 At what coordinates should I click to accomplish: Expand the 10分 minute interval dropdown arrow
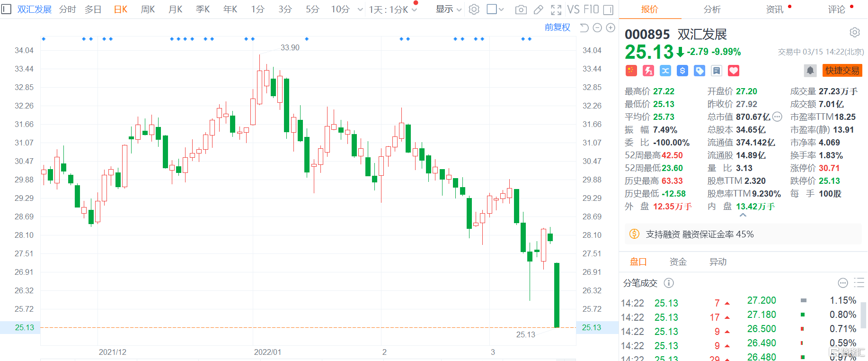click(x=360, y=9)
